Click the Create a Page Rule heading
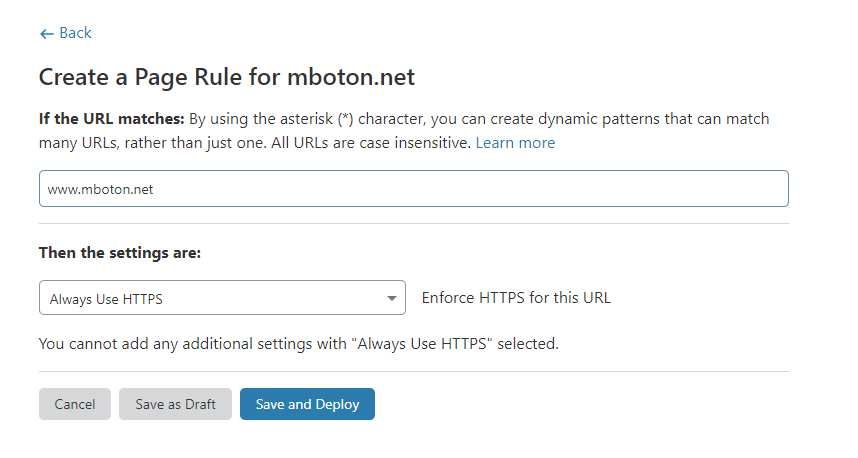The width and height of the screenshot is (858, 458). 226,77
